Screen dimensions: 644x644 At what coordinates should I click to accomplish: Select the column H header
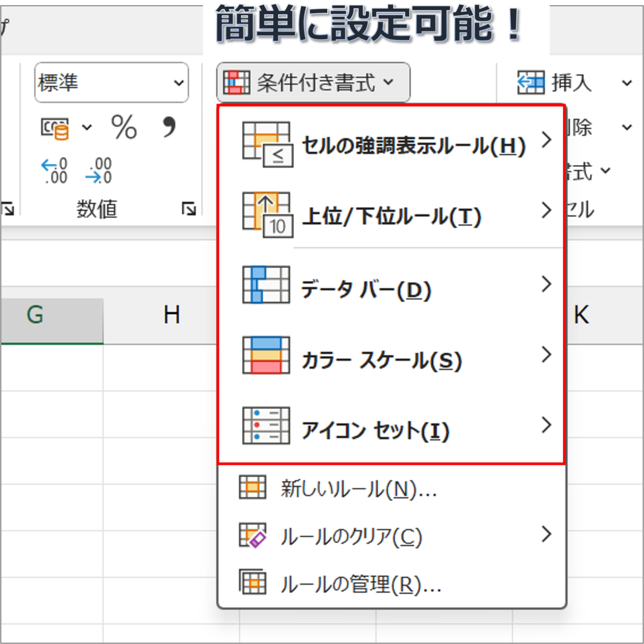(x=171, y=315)
